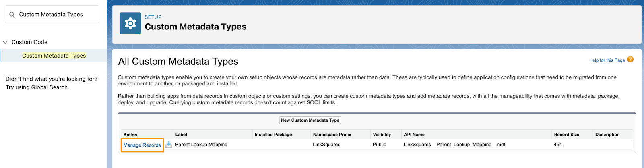Open Manage Records for Parent Lookup Mapping

point(142,145)
